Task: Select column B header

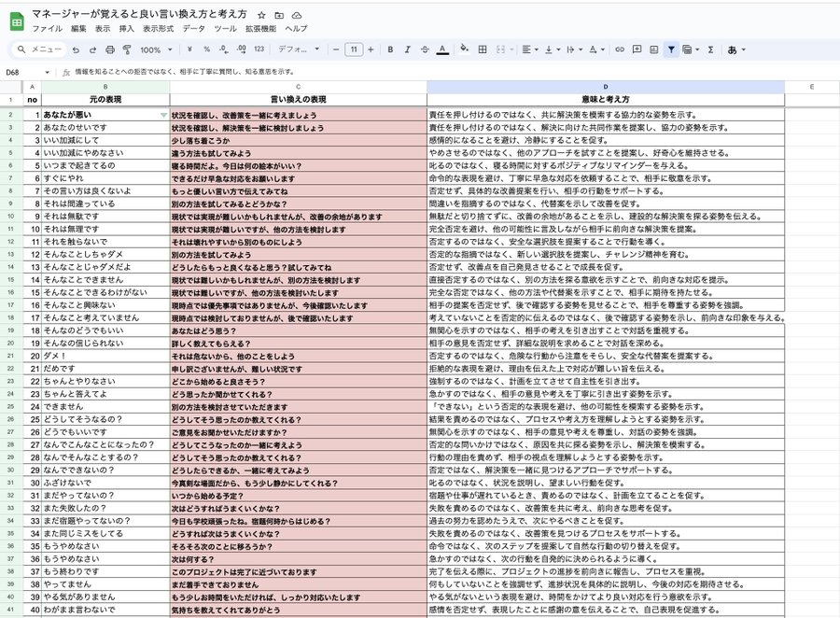Action: (x=105, y=87)
